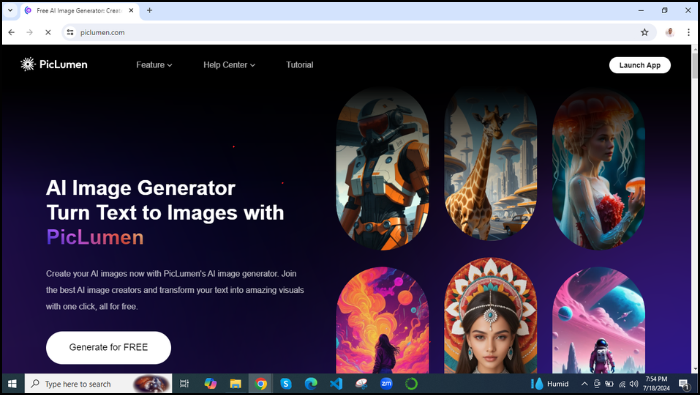Open Skype from the taskbar
The width and height of the screenshot is (700, 395).
coord(286,384)
